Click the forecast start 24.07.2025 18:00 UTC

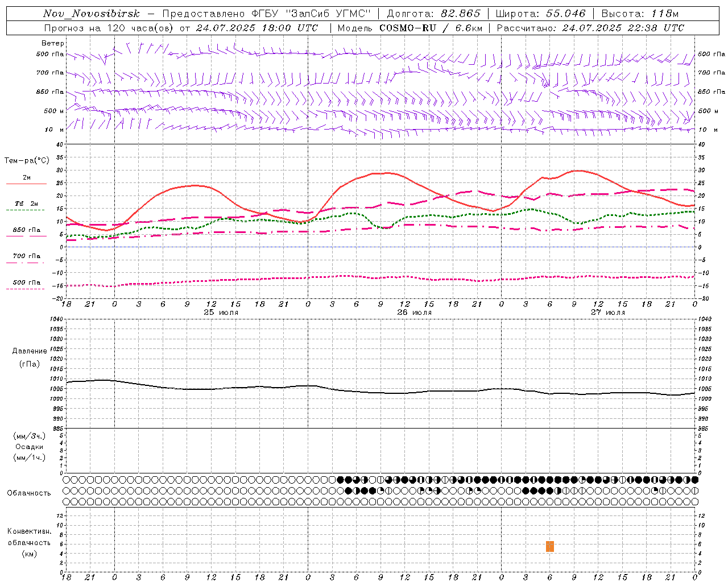coord(257,28)
